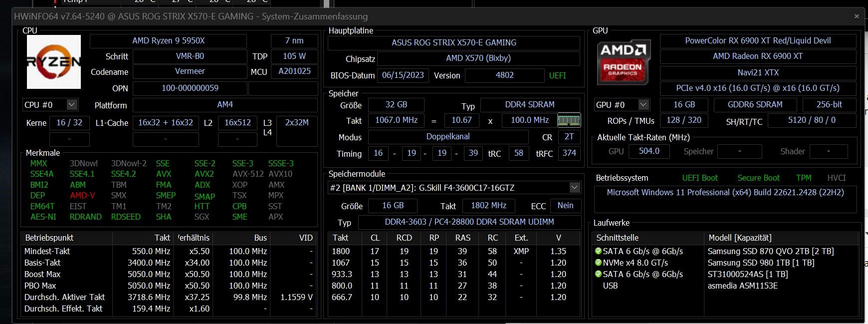
Task: Click the 105 W TDP value
Action: point(294,56)
